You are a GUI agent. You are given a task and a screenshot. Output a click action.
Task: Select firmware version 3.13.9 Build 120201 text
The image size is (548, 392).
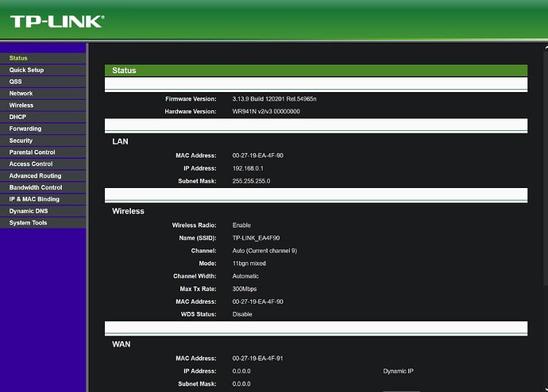click(274, 99)
